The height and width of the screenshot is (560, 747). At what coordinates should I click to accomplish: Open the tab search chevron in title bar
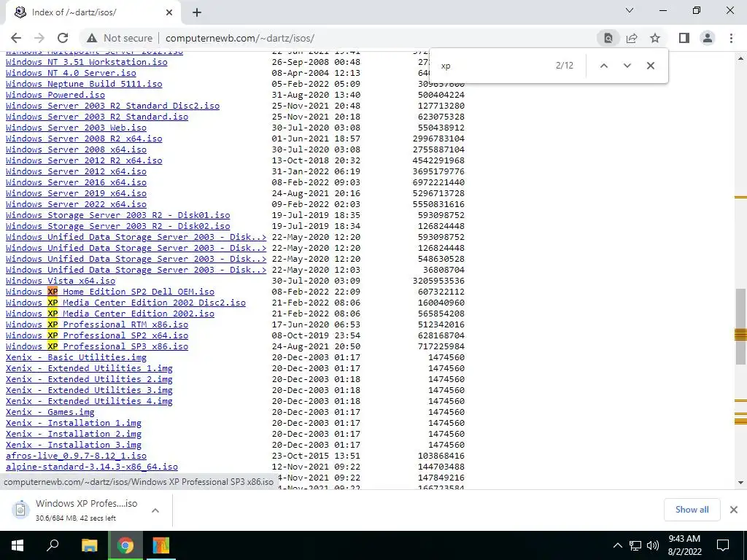[630, 10]
